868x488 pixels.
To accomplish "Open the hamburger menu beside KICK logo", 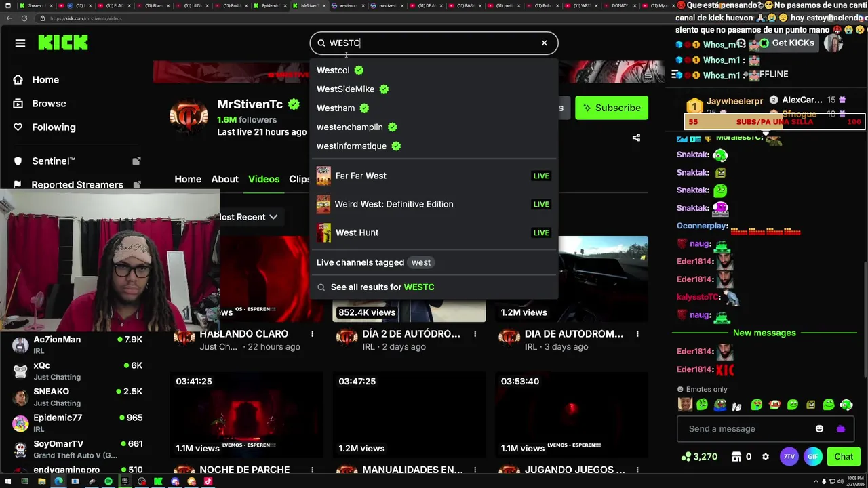I will [x=20, y=43].
